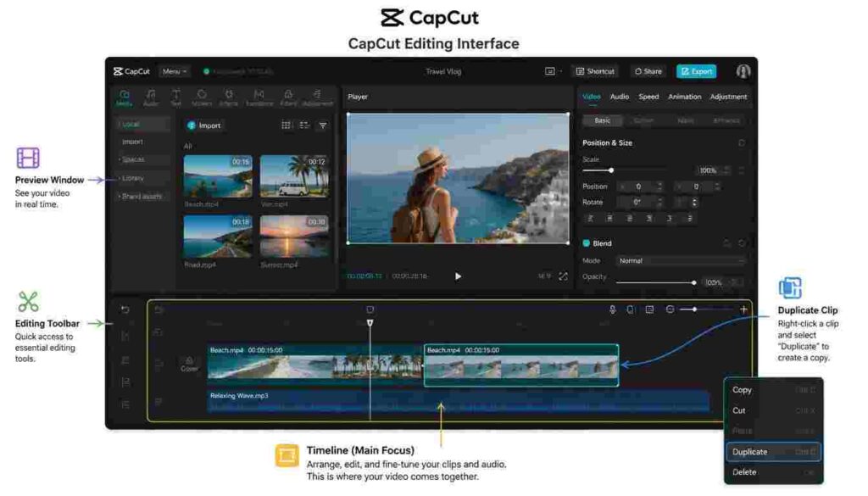Select Import item under Local
The height and width of the screenshot is (496, 868).
133,142
